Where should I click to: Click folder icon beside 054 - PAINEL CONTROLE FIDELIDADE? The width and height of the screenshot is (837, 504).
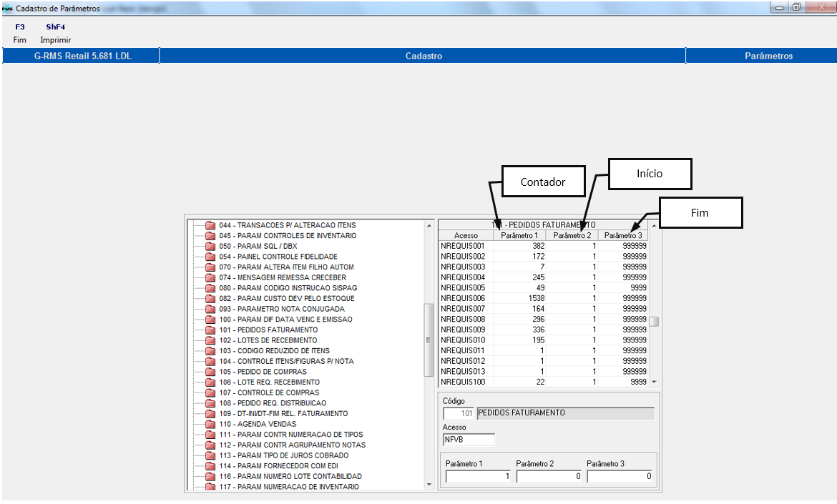210,257
